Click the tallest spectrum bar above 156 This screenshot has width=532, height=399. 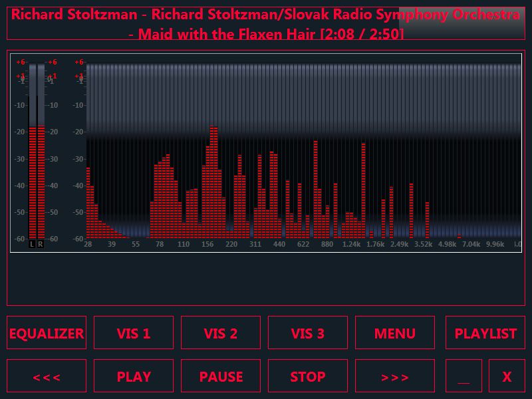click(213, 180)
